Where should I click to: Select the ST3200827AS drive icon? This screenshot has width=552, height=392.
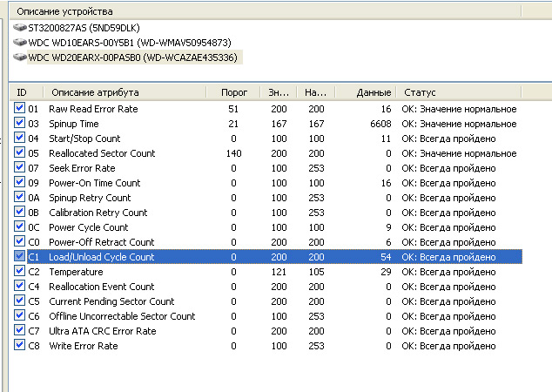tap(20, 28)
